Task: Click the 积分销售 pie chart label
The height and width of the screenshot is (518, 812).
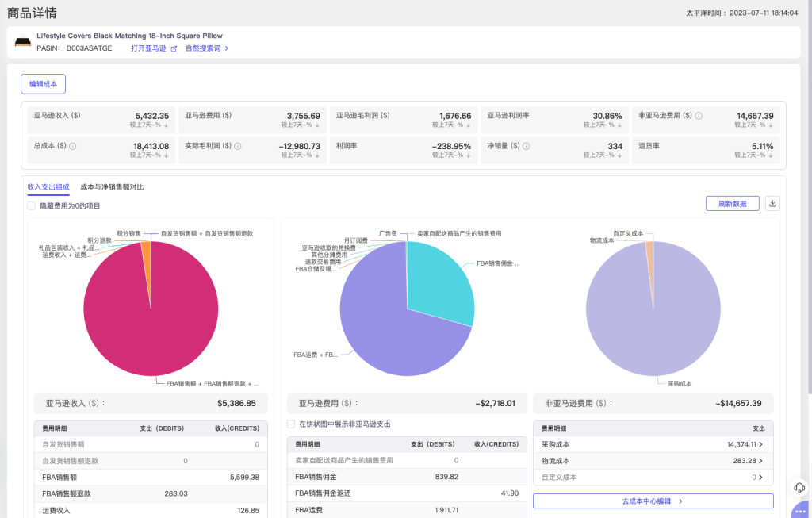Action: [128, 234]
